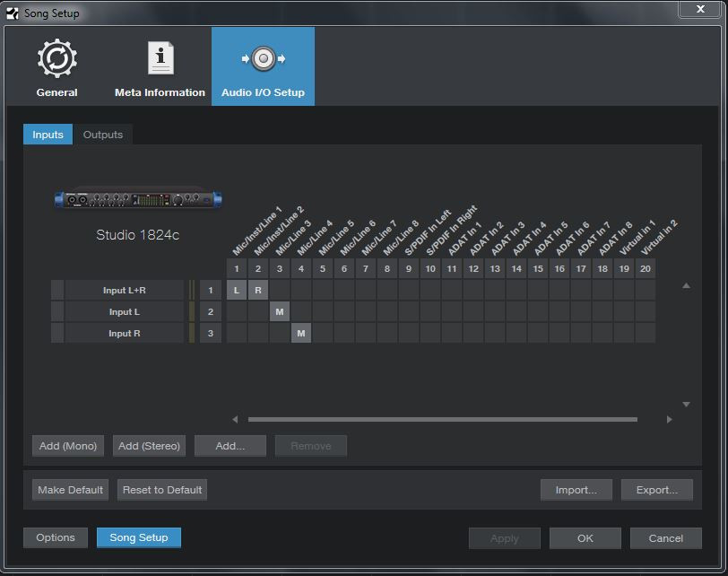Screen dimensions: 728x576
Task: Select the Audio I/O Setup icon
Action: [263, 59]
